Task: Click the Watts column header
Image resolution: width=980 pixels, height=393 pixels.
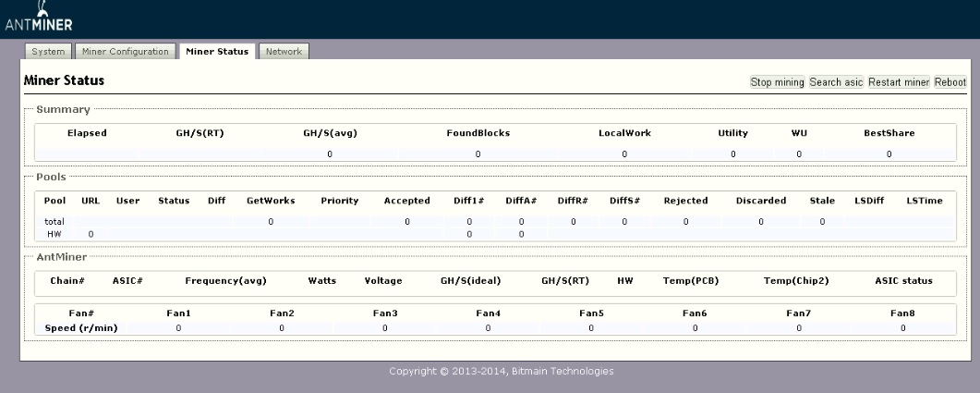Action: click(321, 281)
